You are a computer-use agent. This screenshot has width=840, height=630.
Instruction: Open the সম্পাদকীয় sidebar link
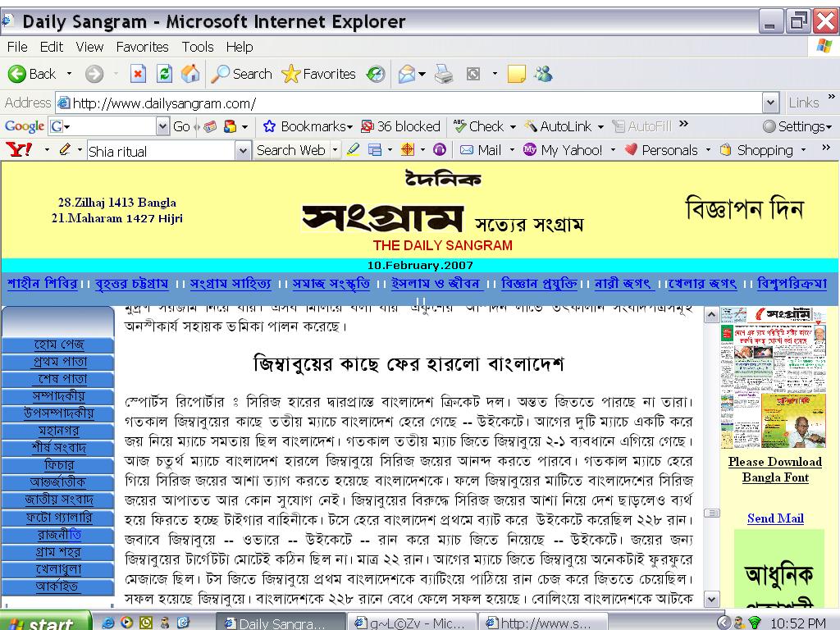tap(58, 396)
